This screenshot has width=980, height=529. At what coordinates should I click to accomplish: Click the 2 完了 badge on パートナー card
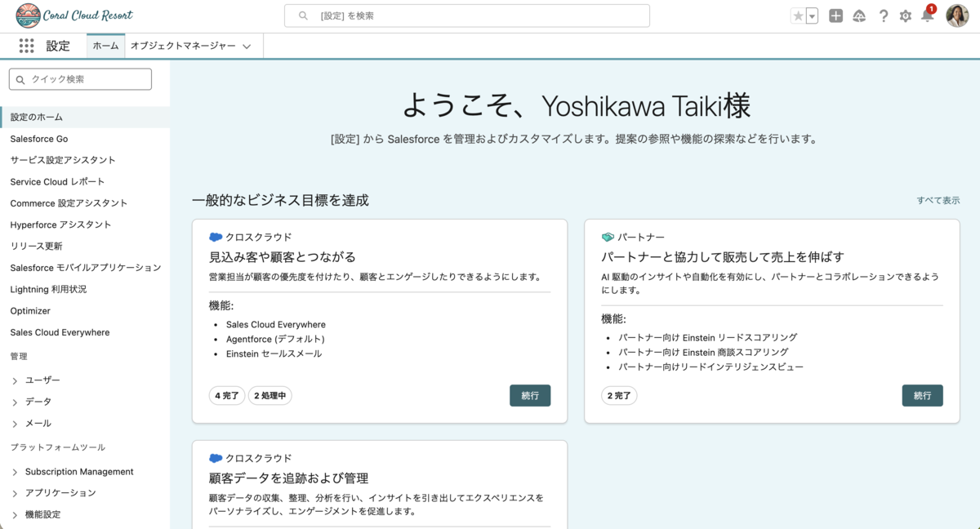click(x=619, y=396)
